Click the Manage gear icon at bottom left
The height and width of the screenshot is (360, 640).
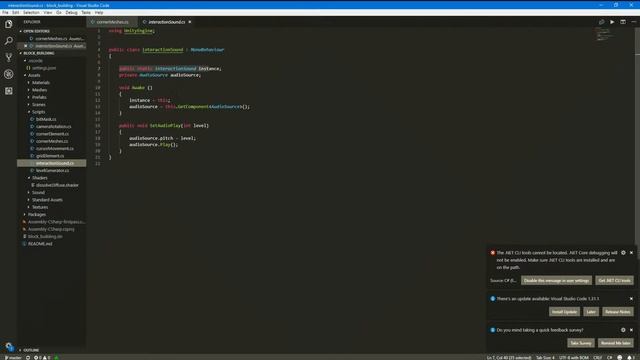pyautogui.click(x=9, y=347)
